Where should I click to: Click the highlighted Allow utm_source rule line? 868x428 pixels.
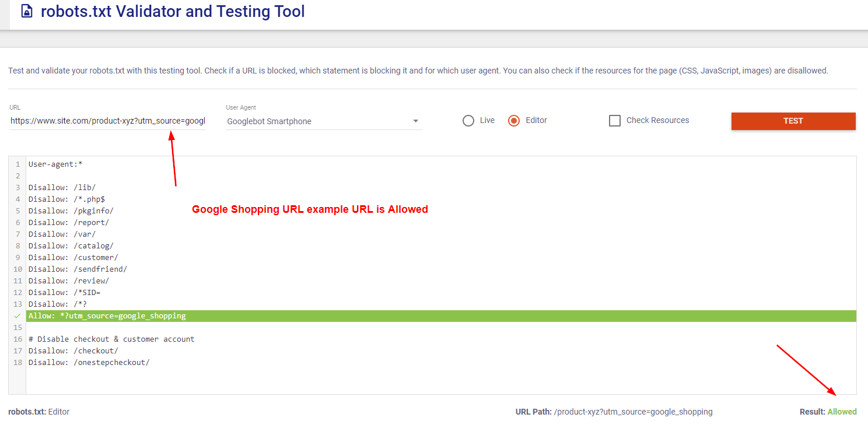point(108,315)
